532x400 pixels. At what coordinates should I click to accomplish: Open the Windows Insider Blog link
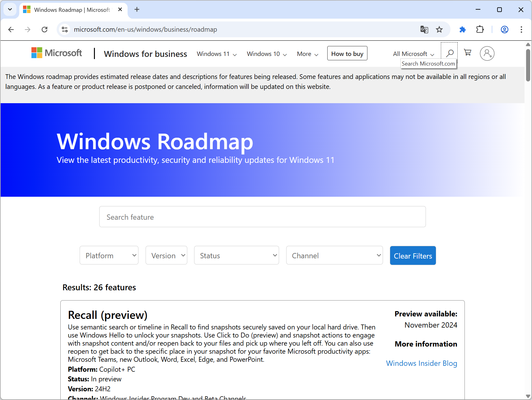(421, 363)
